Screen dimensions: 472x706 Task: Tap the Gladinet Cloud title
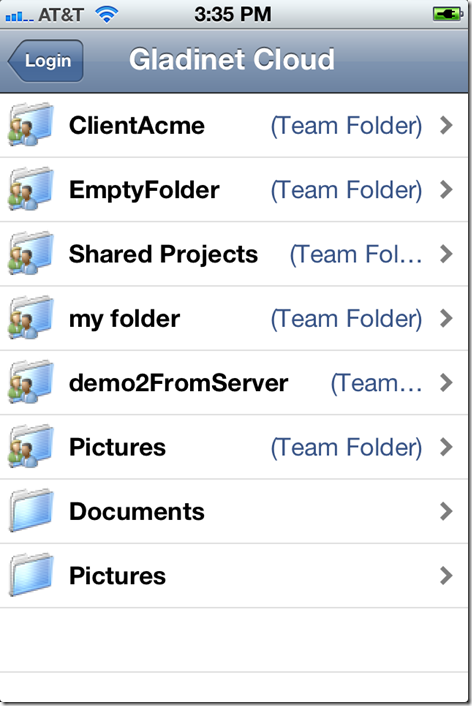click(231, 59)
